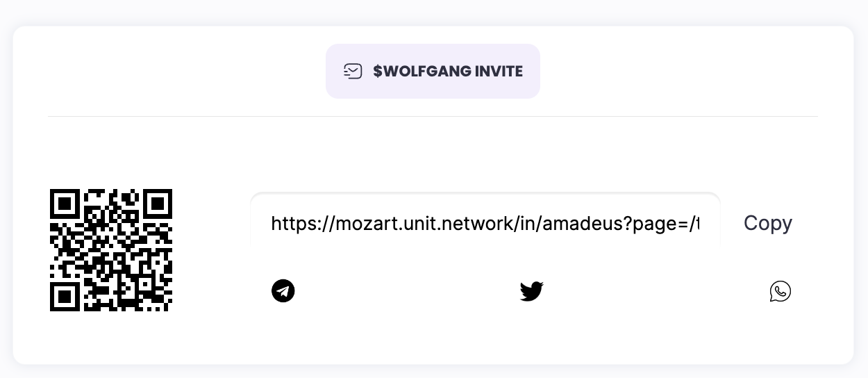Click the $WOLFGANG INVITE label text
868x378 pixels.
[447, 72]
